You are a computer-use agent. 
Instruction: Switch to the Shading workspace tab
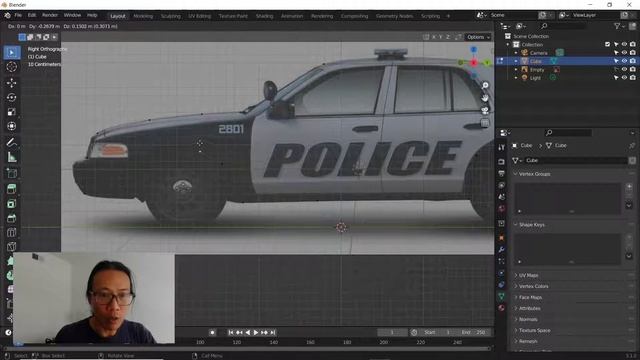(x=264, y=16)
